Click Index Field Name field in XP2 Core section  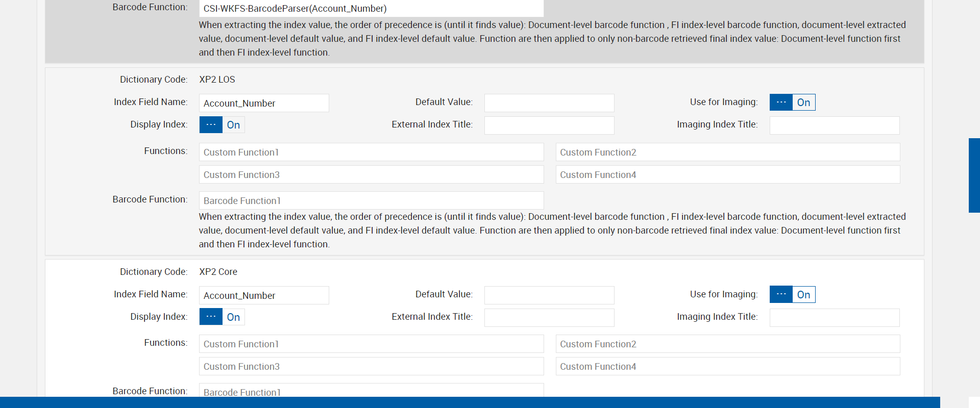[264, 295]
